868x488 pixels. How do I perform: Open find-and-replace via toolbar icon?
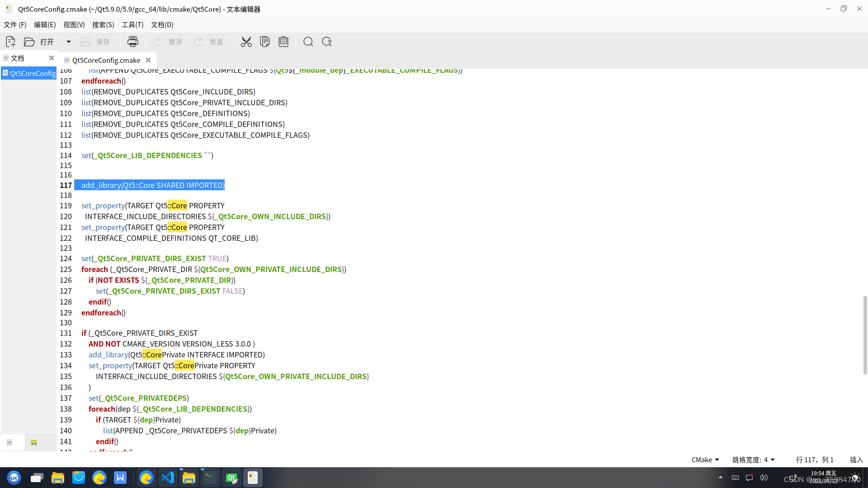(x=327, y=42)
